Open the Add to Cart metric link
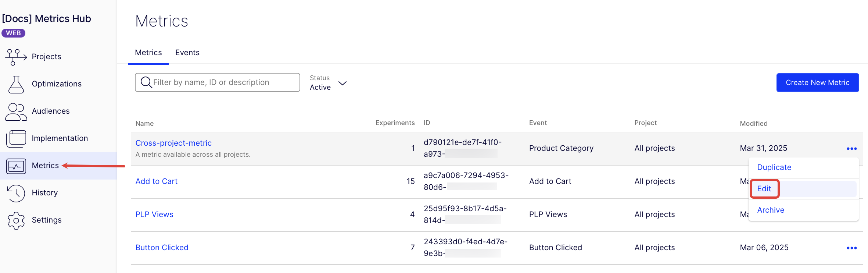This screenshot has width=868, height=273. tap(157, 181)
